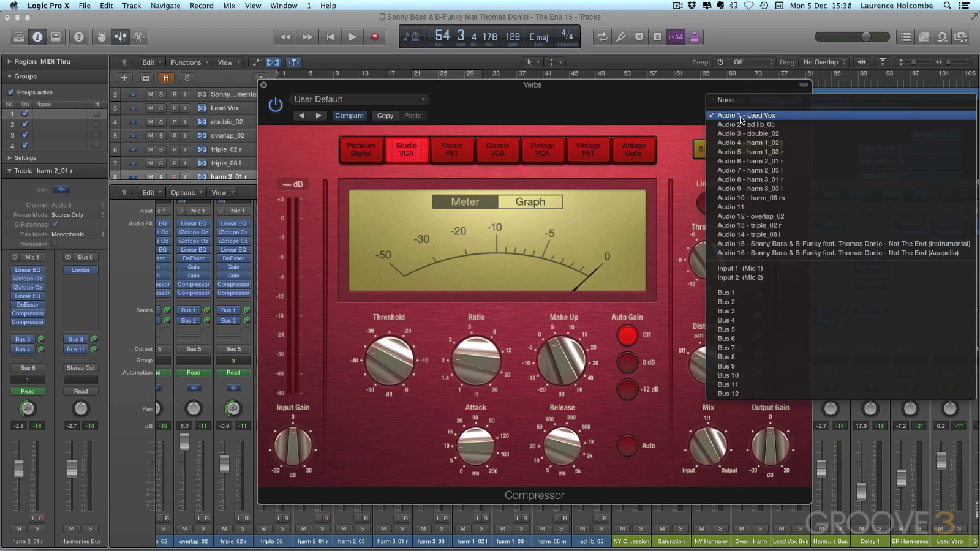The image size is (980, 551).
Task: Open the Mixer Options dropdown
Action: click(186, 192)
